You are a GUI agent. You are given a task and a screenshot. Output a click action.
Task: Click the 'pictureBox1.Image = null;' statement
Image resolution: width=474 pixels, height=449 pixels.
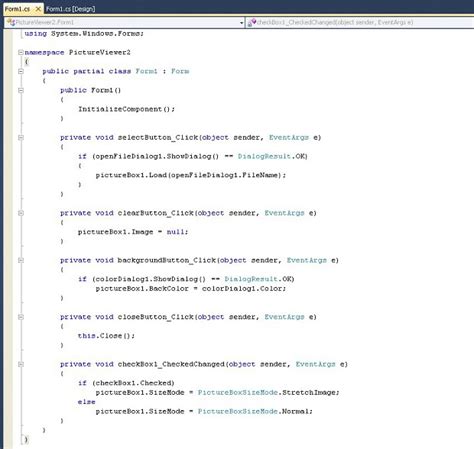pyautogui.click(x=133, y=232)
